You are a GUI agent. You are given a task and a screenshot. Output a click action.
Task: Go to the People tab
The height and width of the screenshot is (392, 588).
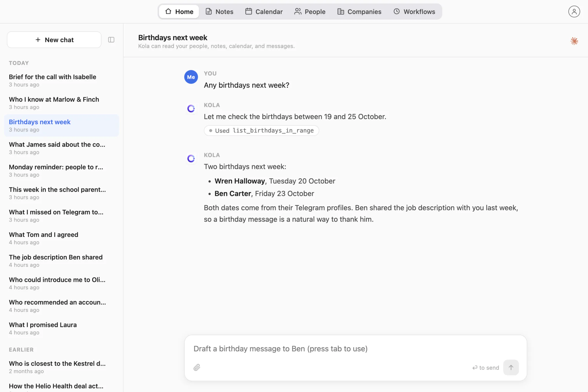[x=310, y=12]
